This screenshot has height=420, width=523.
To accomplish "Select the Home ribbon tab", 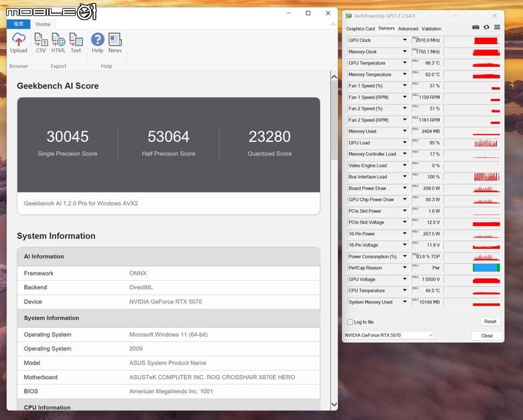I will pyautogui.click(x=43, y=24).
